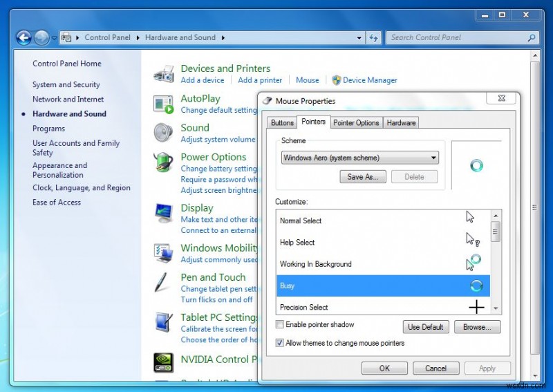Select the Power Options battery icon
The height and width of the screenshot is (392, 553).
pos(164,162)
